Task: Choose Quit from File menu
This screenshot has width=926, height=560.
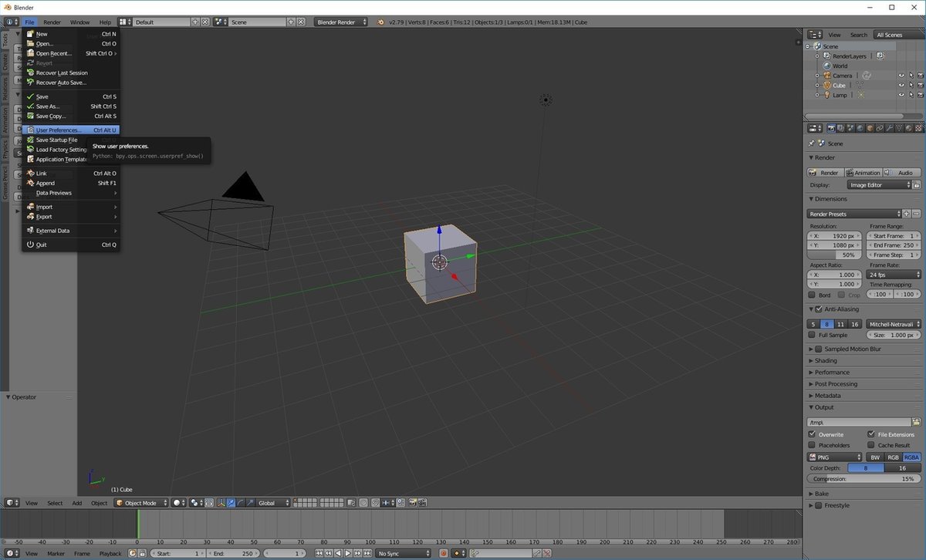Action: 71,245
